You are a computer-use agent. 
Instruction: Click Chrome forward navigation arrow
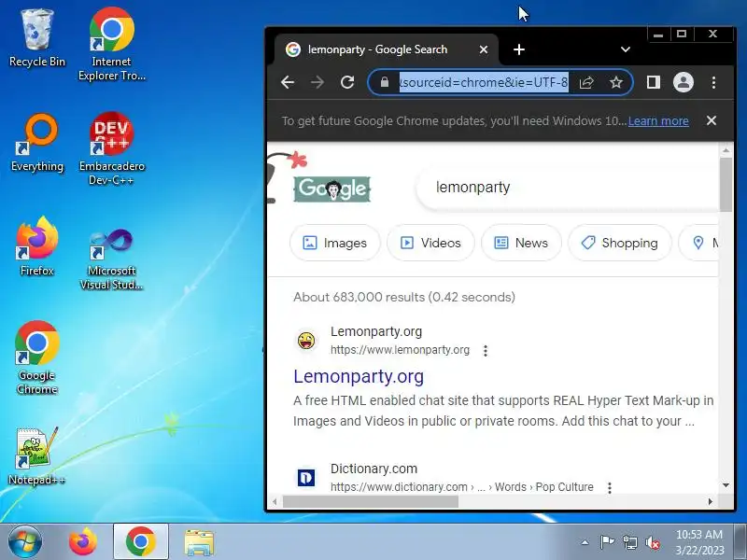point(317,82)
